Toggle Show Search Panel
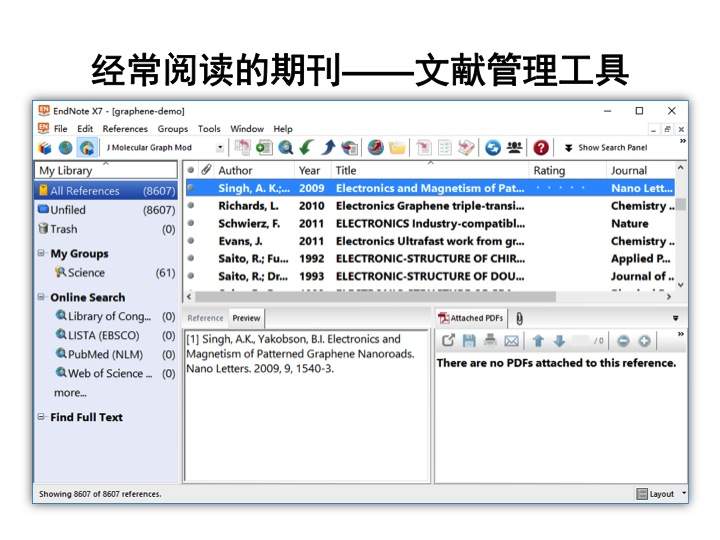Image resolution: width=720 pixels, height=540 pixels. (606, 147)
